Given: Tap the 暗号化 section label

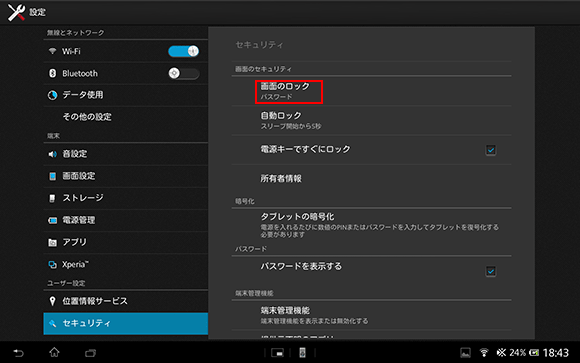Looking at the screenshot, I should 245,201.
